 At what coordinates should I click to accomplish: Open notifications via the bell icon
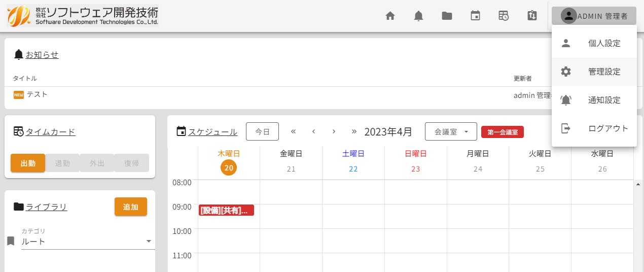click(418, 16)
